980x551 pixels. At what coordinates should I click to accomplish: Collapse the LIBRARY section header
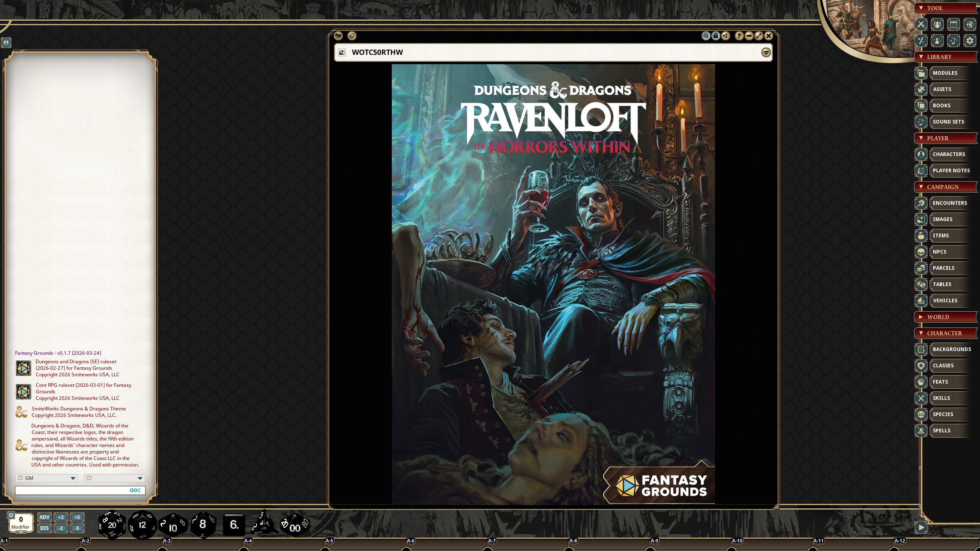tap(945, 57)
